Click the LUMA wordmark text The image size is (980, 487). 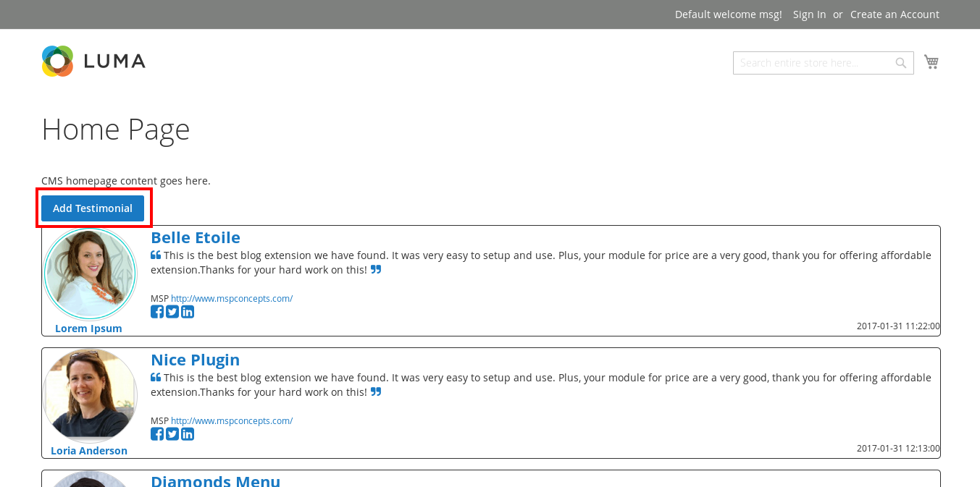point(114,62)
